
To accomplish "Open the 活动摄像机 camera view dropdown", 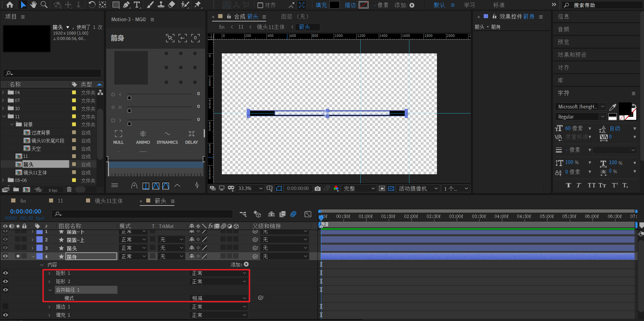I will point(418,189).
